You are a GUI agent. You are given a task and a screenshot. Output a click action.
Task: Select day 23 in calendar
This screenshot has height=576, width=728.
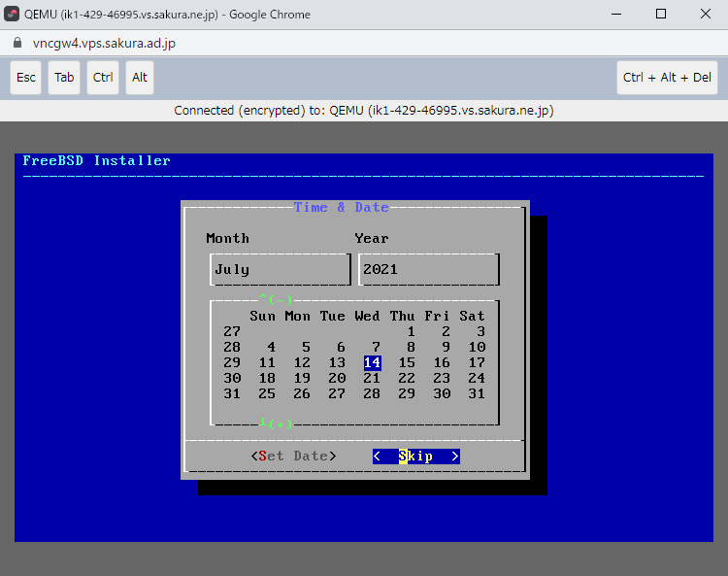click(x=442, y=378)
